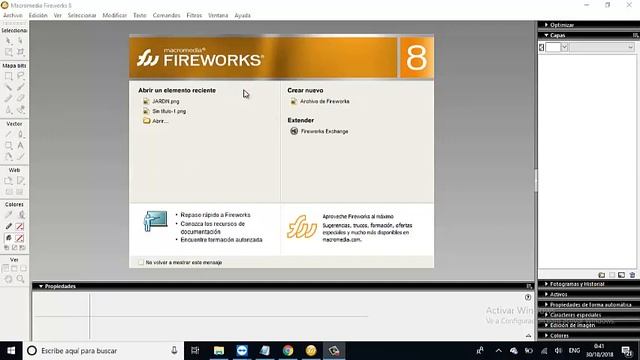Expand the Optimizar panel

546,25
